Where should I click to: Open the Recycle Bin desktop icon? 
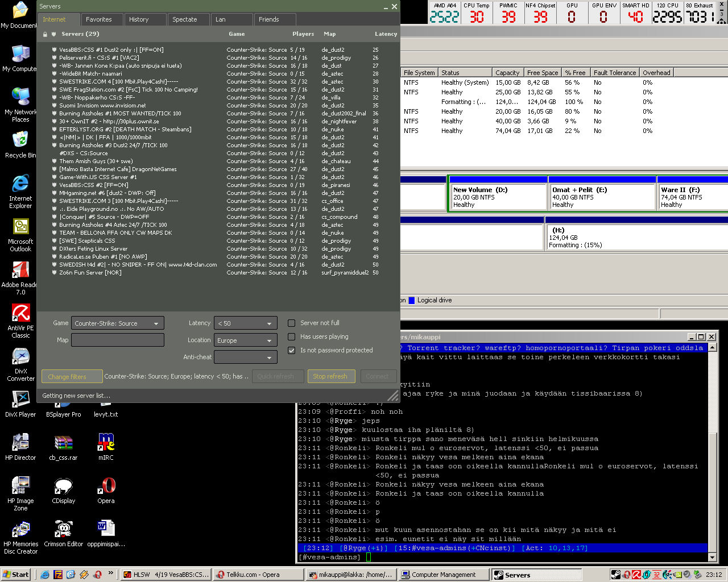click(20, 145)
